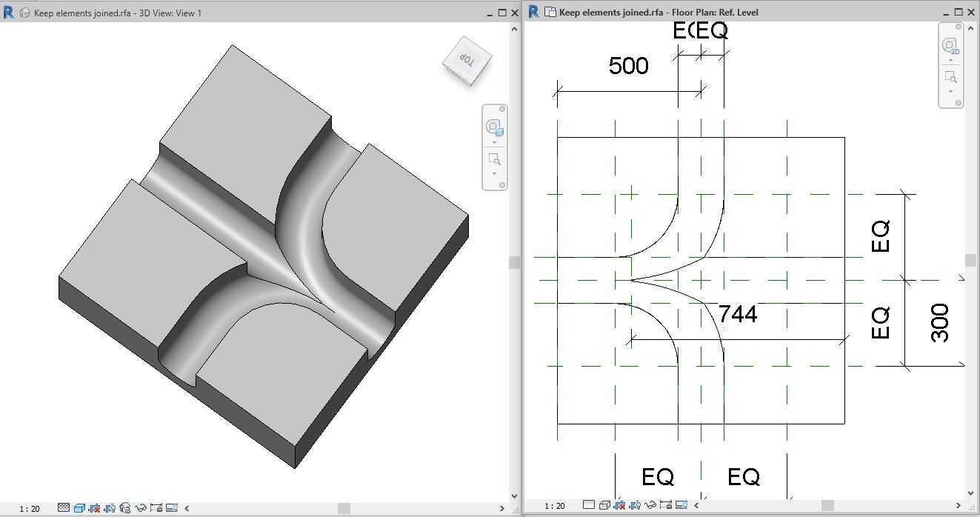Click left scroll arrow of 3D view horizontal scrollbar
The height and width of the screenshot is (517, 980).
tap(187, 508)
